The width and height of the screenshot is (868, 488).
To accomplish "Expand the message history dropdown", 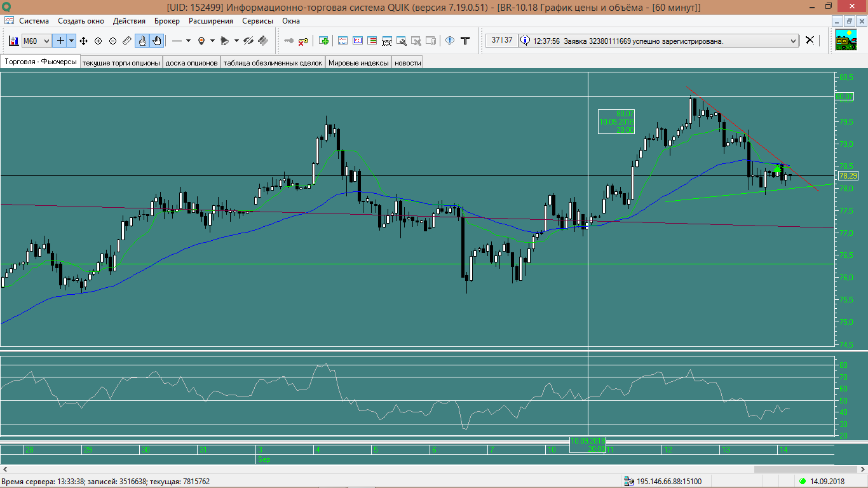I will (792, 41).
